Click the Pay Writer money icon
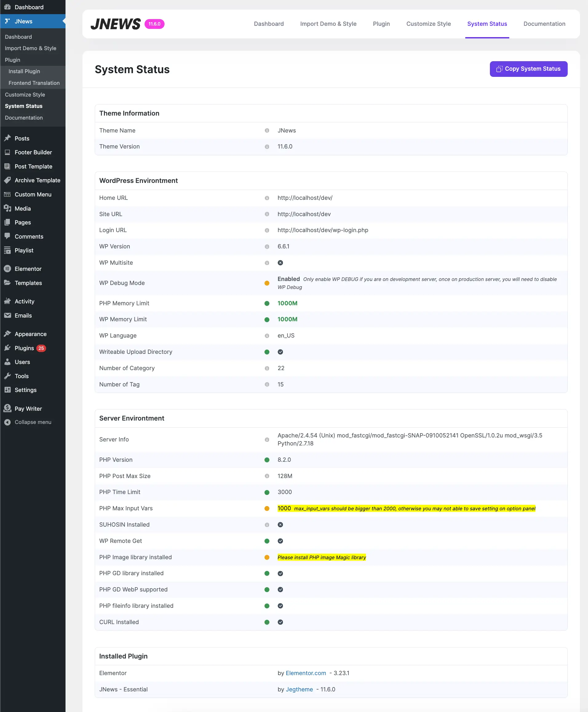The height and width of the screenshot is (712, 588). point(7,408)
